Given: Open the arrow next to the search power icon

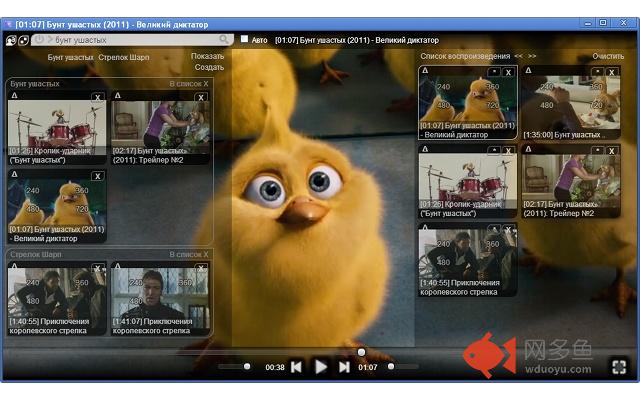Looking at the screenshot, I should click(x=50, y=40).
